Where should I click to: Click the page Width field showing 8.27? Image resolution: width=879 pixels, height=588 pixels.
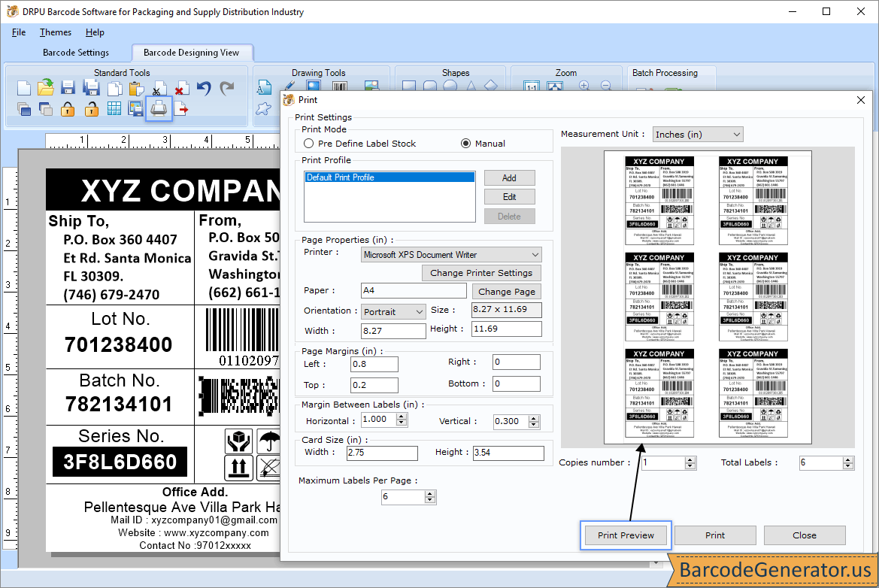[393, 331]
